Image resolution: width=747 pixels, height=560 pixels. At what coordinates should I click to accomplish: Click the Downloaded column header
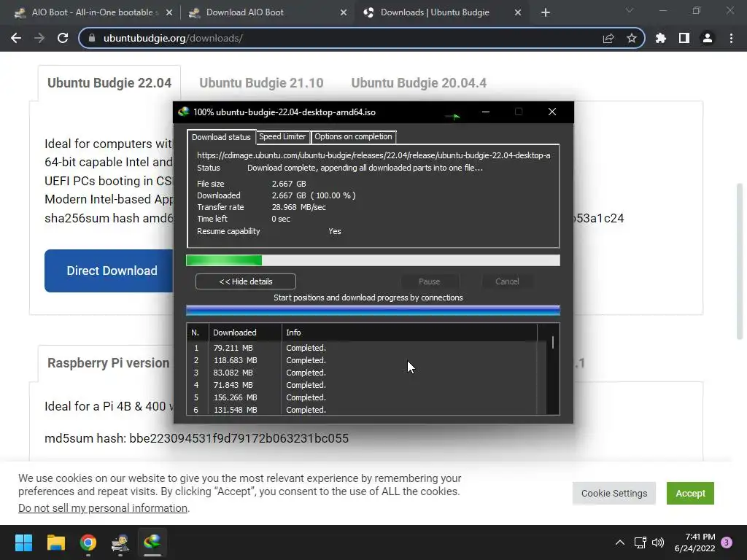245,332
